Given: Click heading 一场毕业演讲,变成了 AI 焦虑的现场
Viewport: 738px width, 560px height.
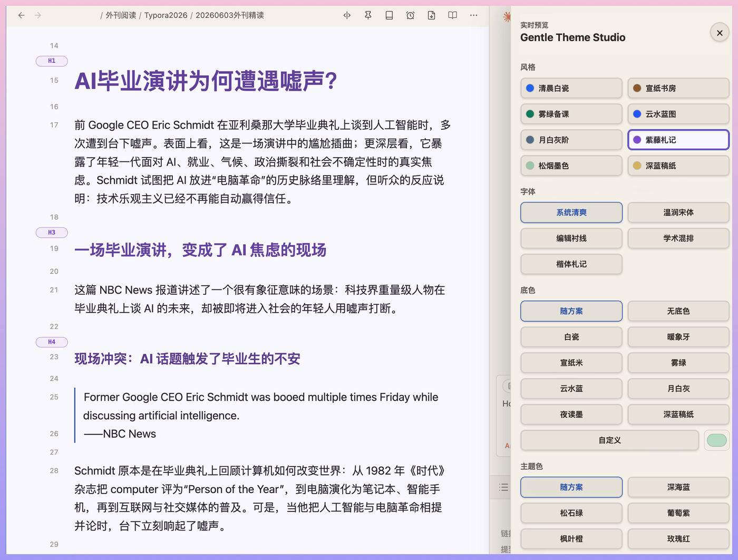Looking at the screenshot, I should (200, 250).
